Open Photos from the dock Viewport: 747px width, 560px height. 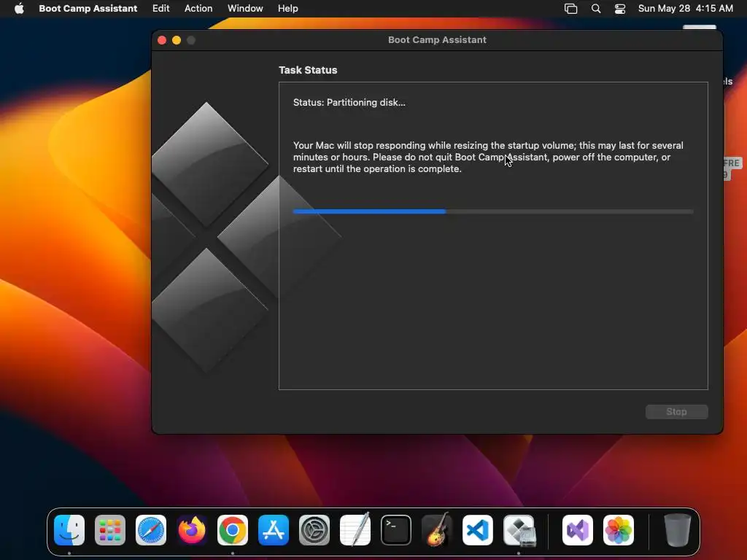(619, 530)
